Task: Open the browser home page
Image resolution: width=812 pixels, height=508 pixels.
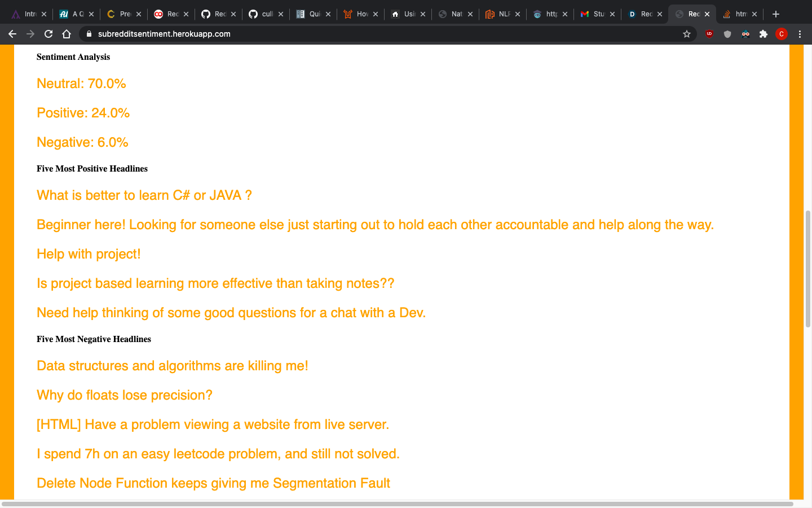Action: 67,34
